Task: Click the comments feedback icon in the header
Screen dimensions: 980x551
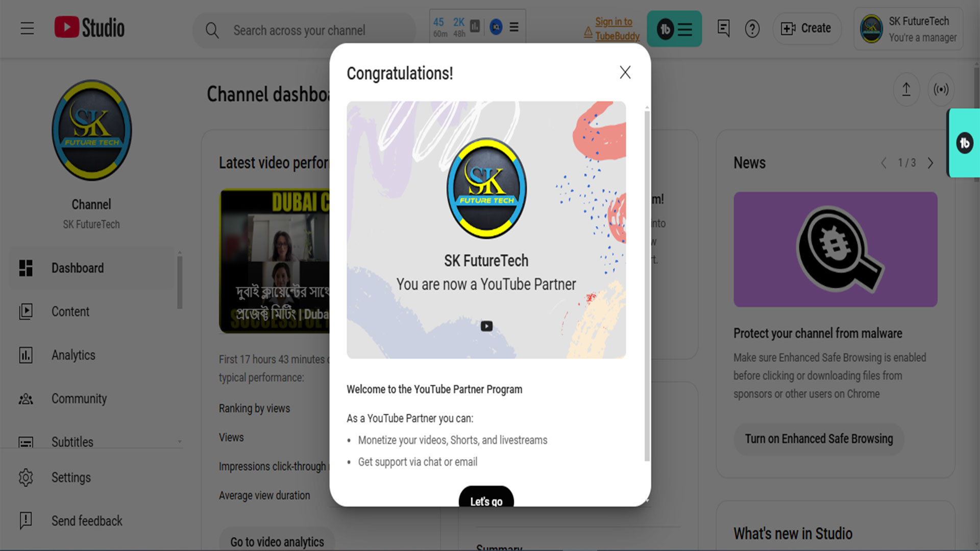Action: 723,29
